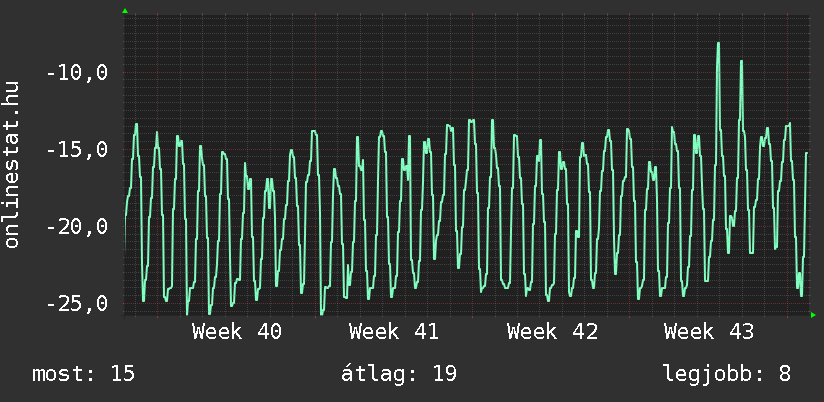Select the Week 40 axis label

237,331
